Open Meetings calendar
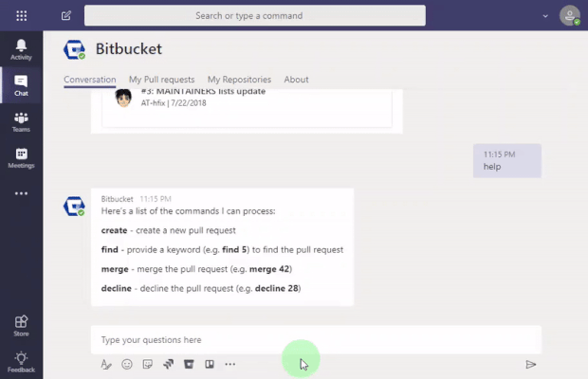Image resolution: width=588 pixels, height=379 pixels. (x=21, y=157)
